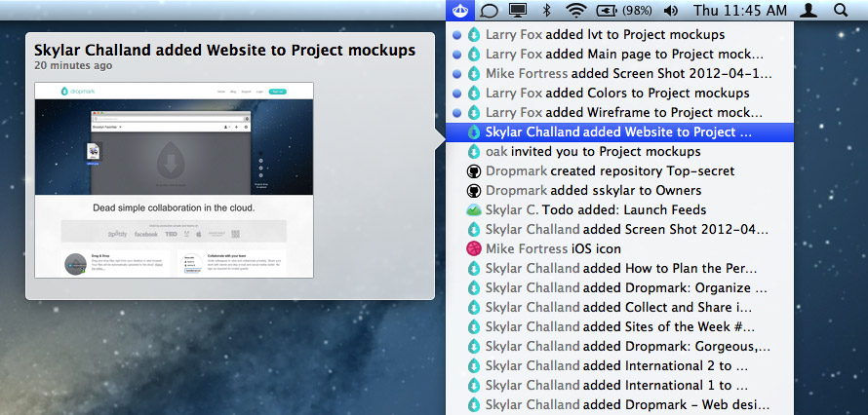
Task: Select 'Larry Fox added Wireframe' entry
Action: tap(619, 113)
